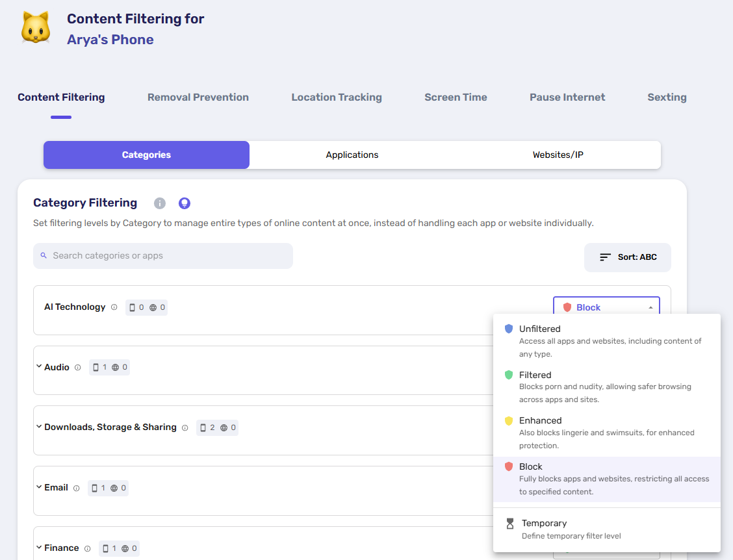Choose Enhanced filter level
Screen dimensions: 733x560
pos(607,433)
